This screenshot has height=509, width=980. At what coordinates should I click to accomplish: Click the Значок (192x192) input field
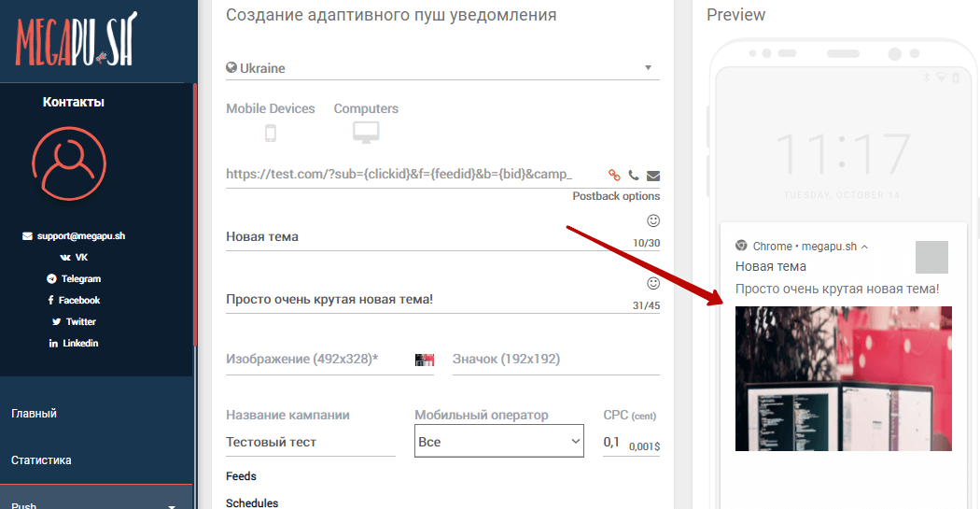tap(555, 360)
